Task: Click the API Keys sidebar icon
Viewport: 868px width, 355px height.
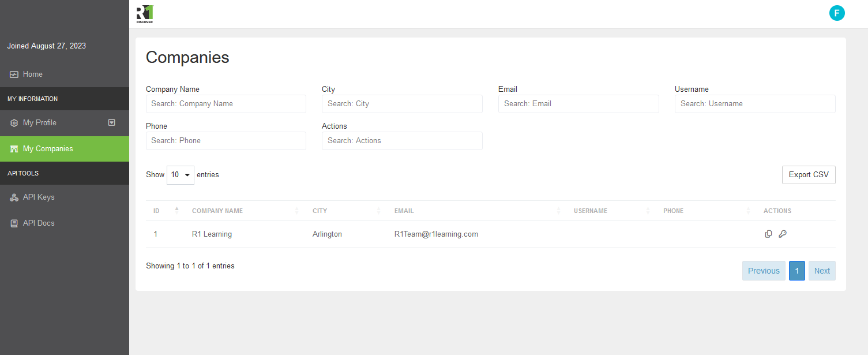Action: click(14, 197)
